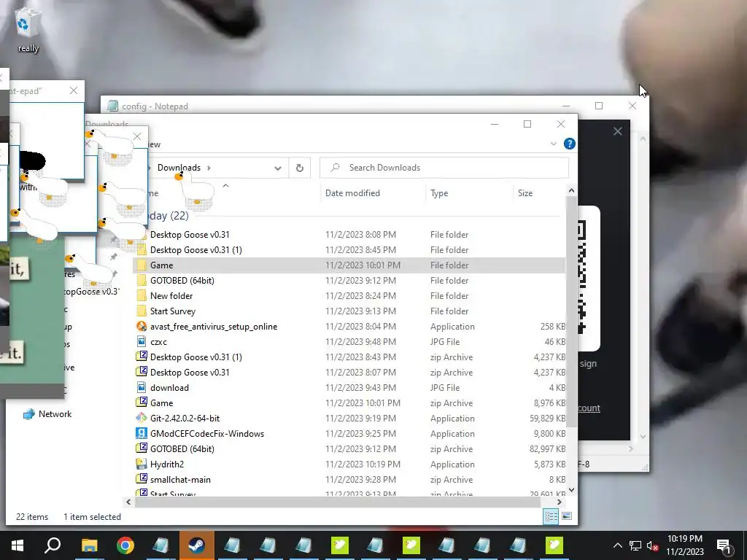
Task: Expand the Explorer ribbon chevron
Action: [x=553, y=144]
